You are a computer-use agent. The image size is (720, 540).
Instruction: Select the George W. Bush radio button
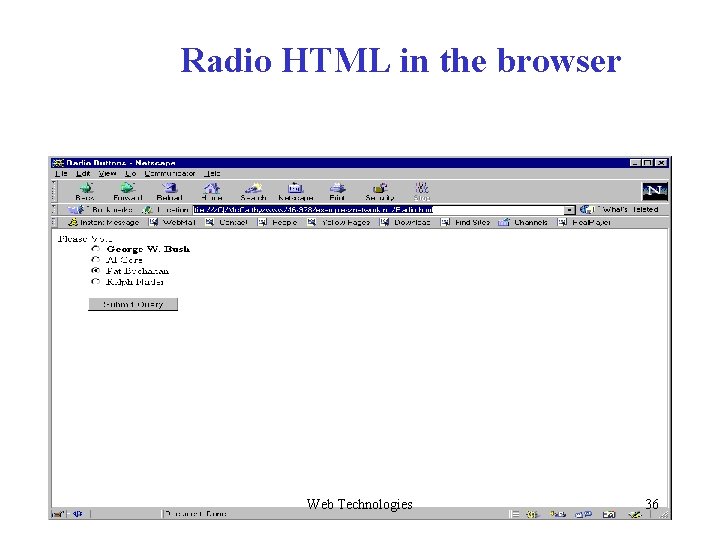click(96, 249)
